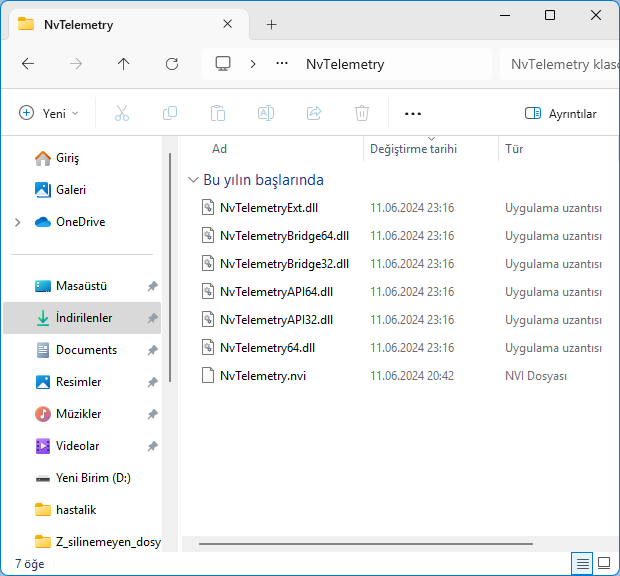Sort by the Tür column header
The width and height of the screenshot is (620, 576).
[x=514, y=149]
